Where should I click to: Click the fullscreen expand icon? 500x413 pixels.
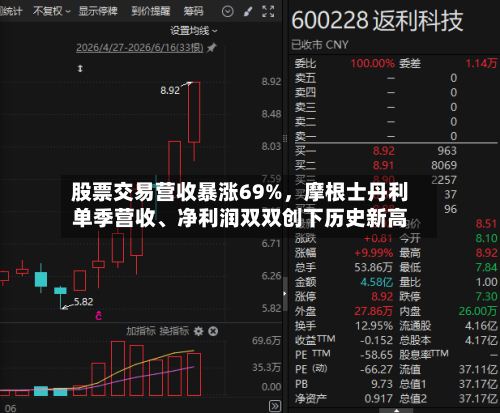pyautogui.click(x=268, y=11)
